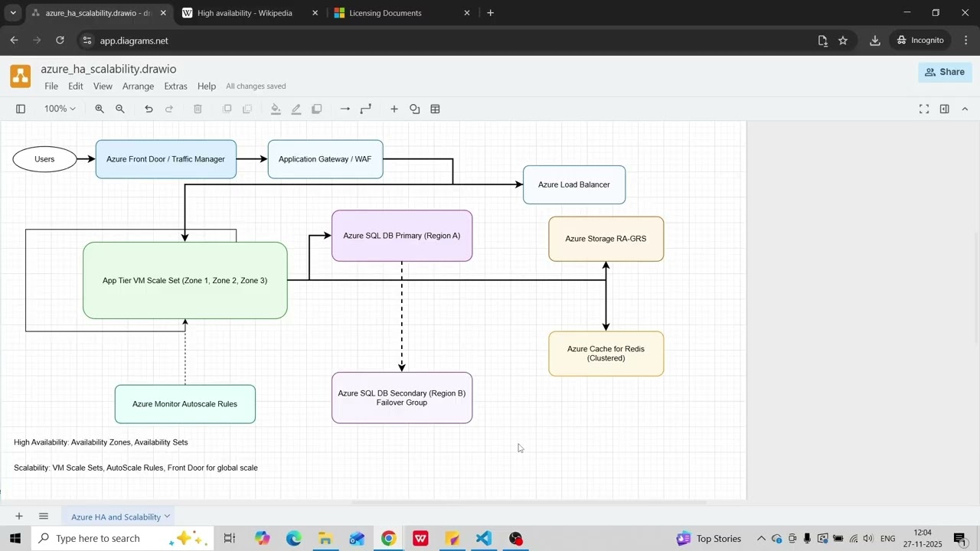
Task: Click the insert plus icon
Action: (x=394, y=109)
